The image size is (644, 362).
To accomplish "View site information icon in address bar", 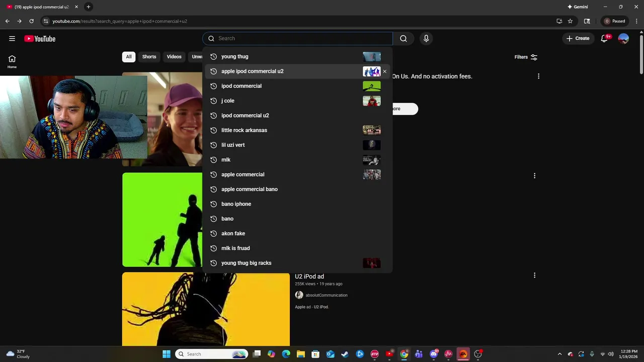I will pyautogui.click(x=46, y=21).
